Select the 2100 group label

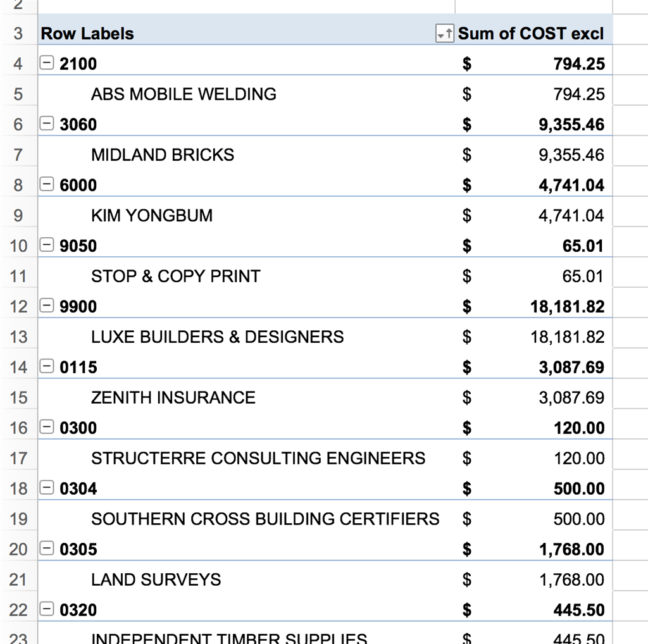(78, 64)
